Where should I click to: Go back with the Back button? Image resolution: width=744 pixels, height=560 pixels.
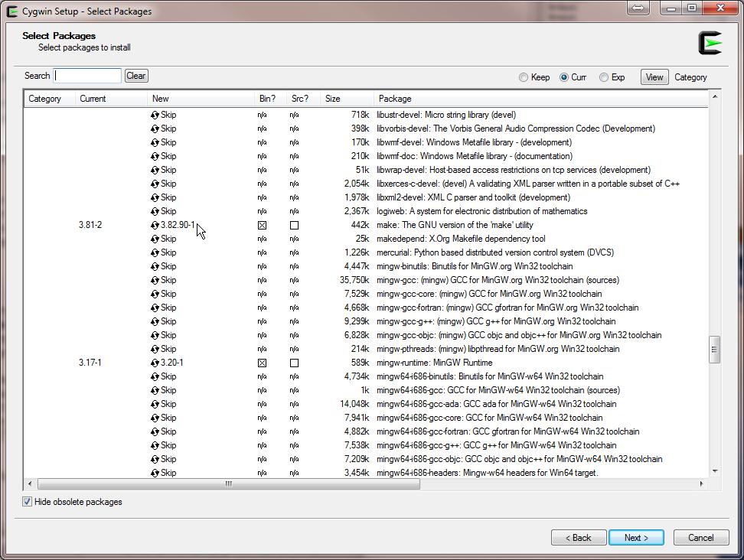click(579, 538)
